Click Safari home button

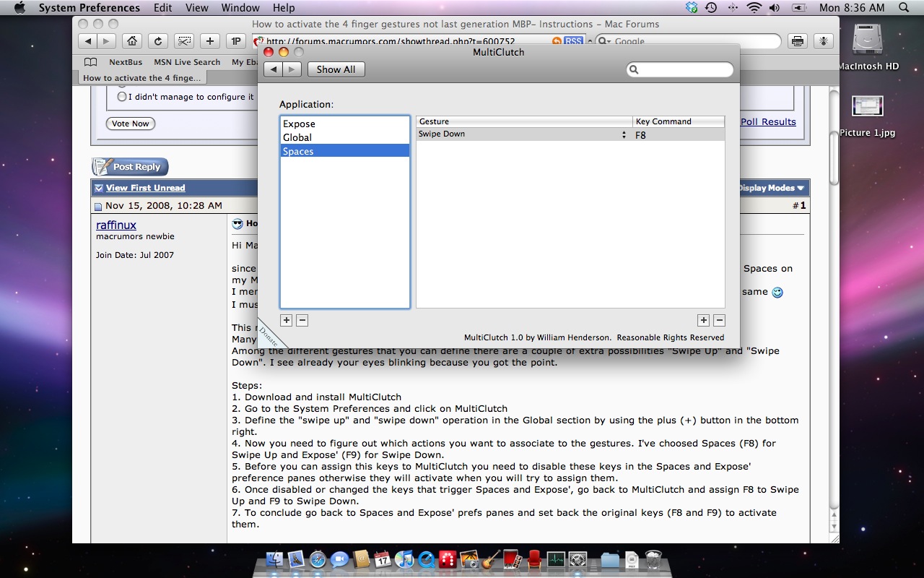coord(131,41)
